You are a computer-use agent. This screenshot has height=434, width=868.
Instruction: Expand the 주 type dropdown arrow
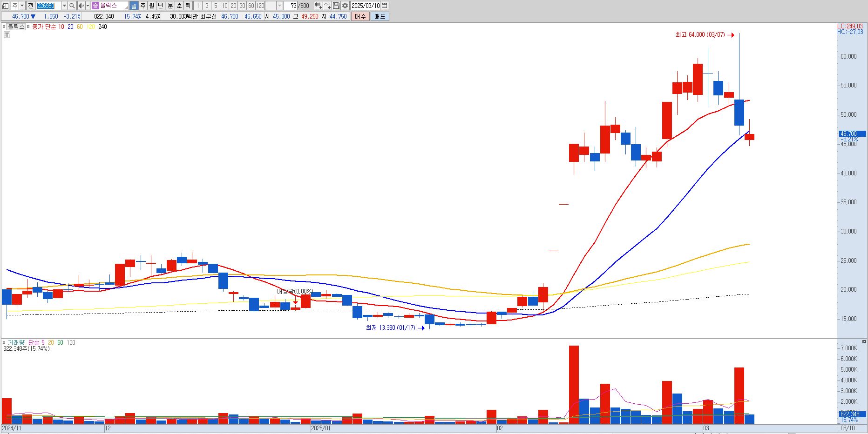click(x=22, y=6)
